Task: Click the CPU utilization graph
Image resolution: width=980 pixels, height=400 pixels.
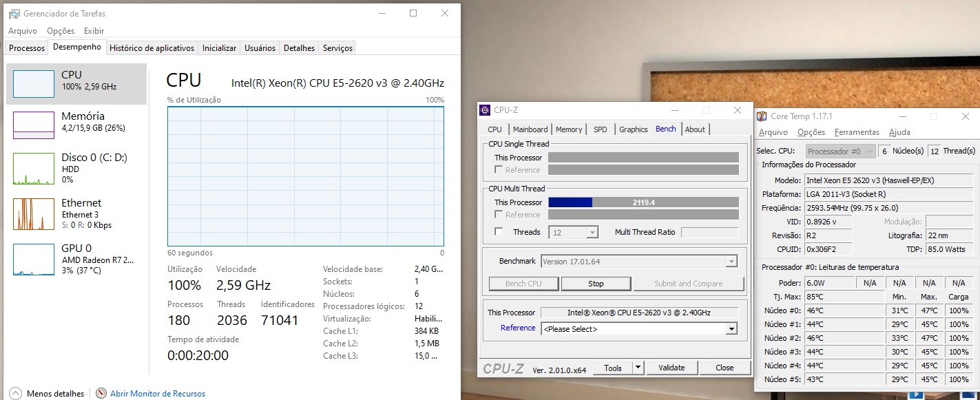Action: tap(306, 176)
